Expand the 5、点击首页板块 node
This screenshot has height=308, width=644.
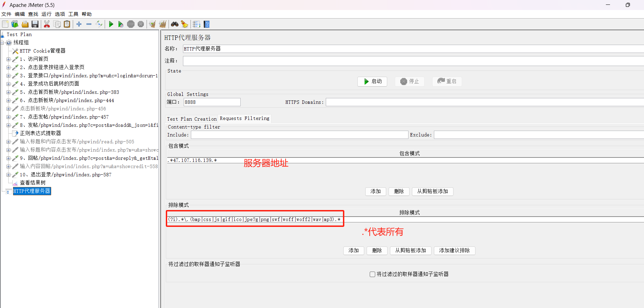point(8,92)
